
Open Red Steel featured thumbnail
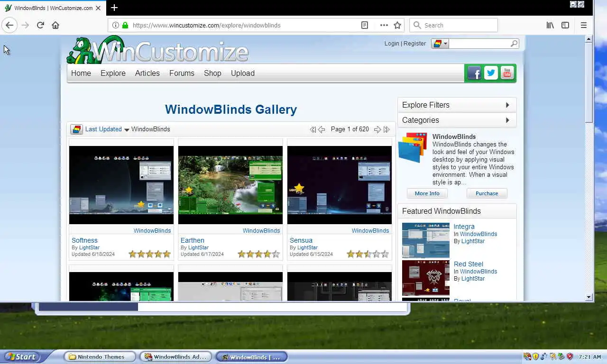(x=426, y=278)
